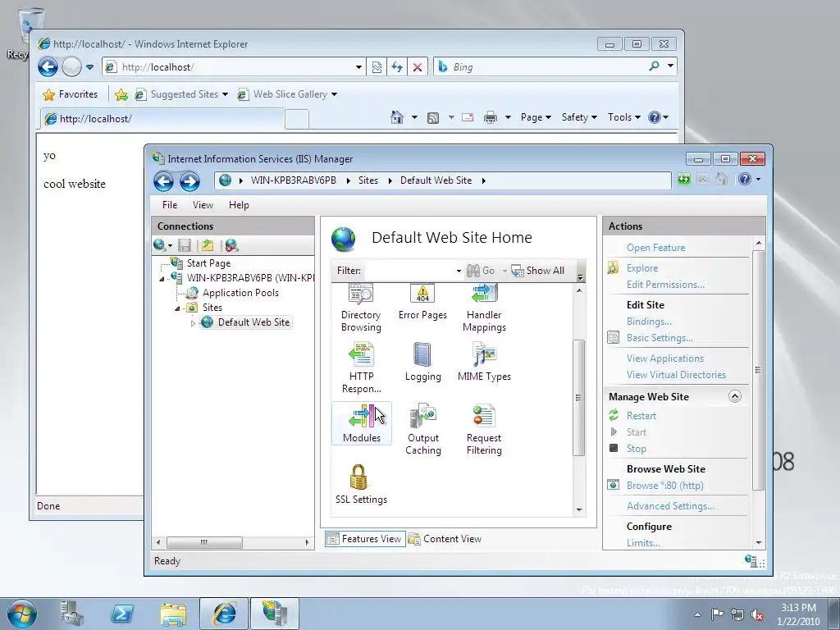Click Internet Explorer Stop icon
The image size is (840, 630).
tap(418, 67)
